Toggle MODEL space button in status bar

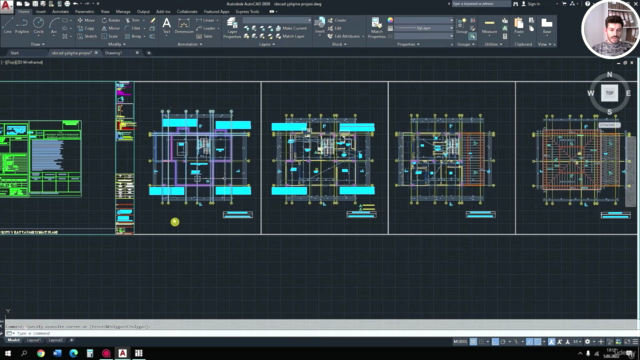460,342
